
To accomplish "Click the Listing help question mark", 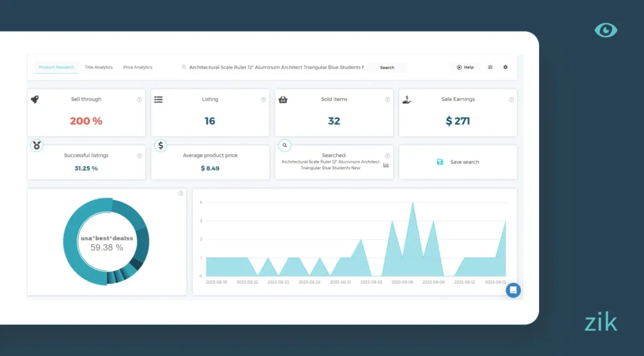I will pos(264,99).
